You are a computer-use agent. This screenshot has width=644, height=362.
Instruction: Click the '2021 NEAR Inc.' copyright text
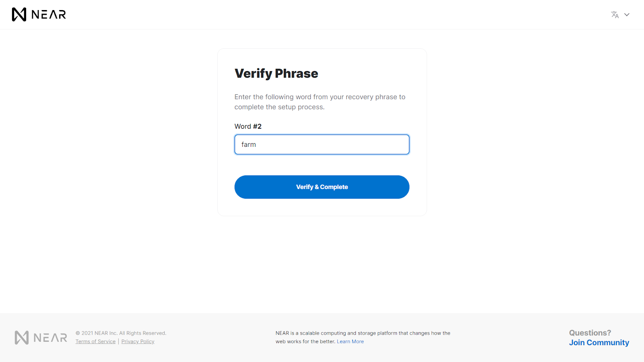tap(121, 333)
